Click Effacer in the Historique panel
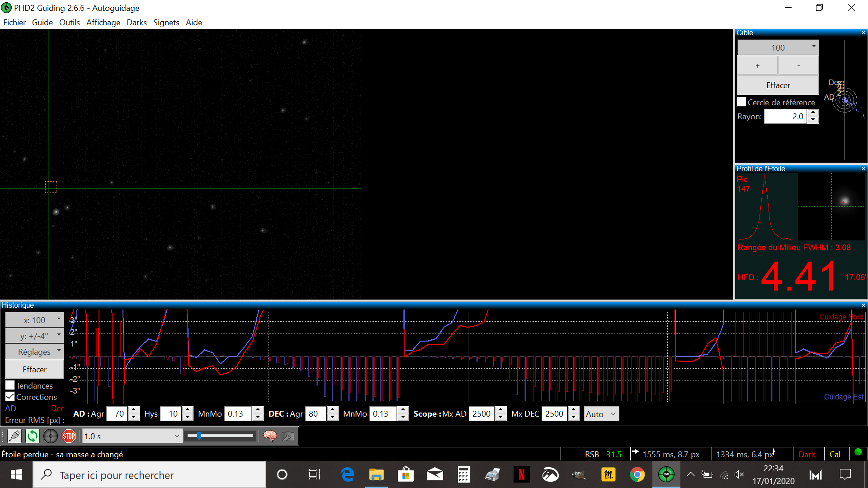The width and height of the screenshot is (868, 488). (34, 369)
